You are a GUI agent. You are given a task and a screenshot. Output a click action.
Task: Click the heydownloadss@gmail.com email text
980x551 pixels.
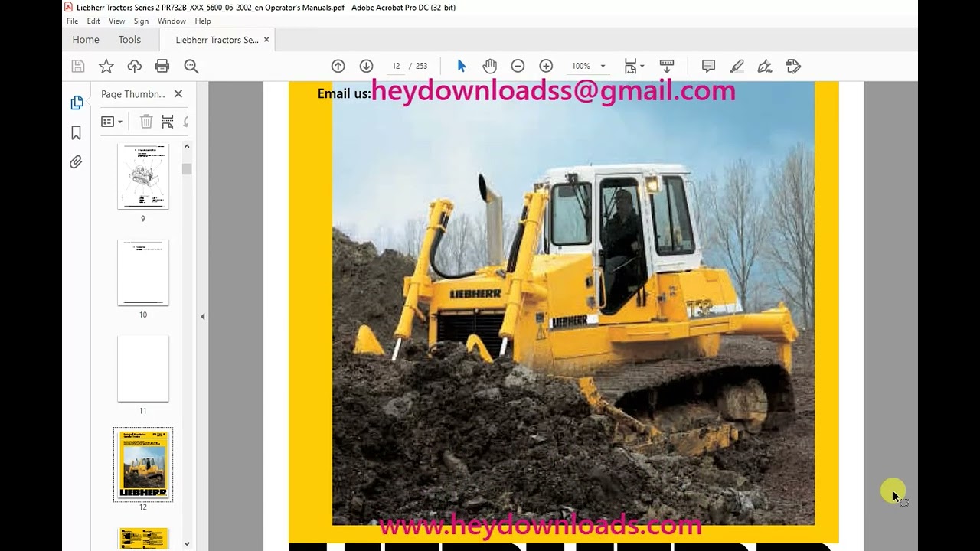[x=553, y=91]
